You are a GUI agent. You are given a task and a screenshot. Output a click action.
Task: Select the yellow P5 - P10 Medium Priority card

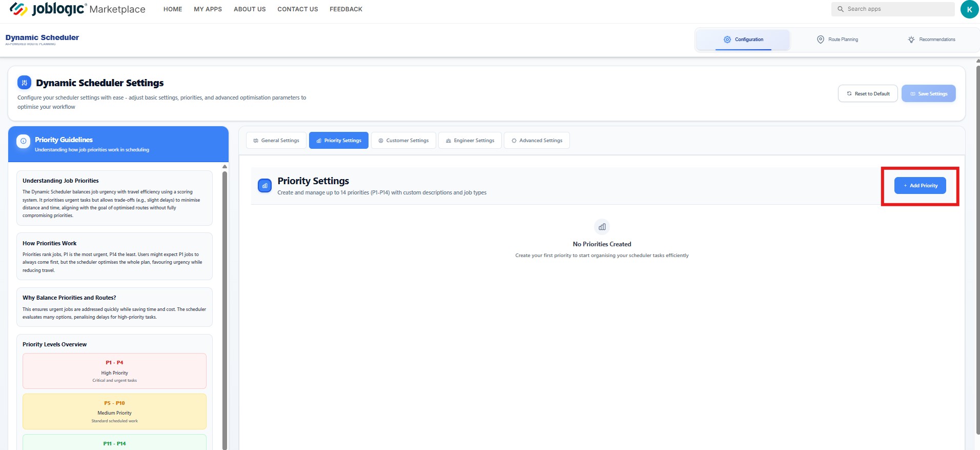(114, 412)
